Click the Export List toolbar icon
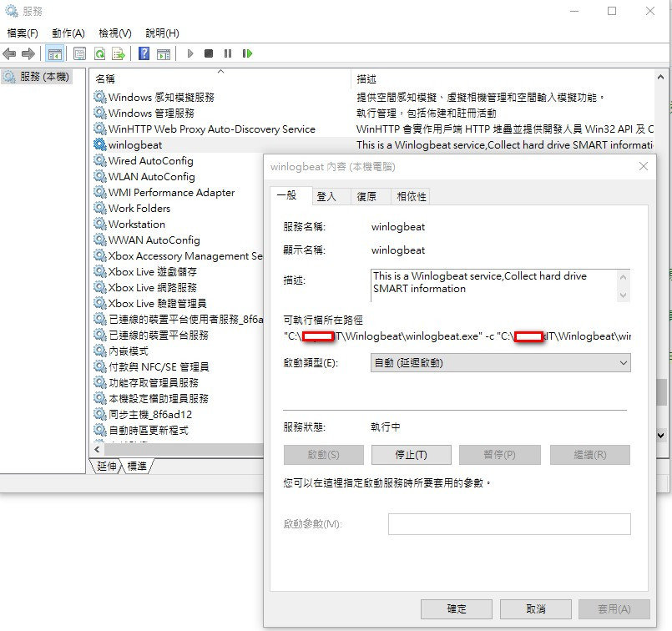This screenshot has height=631, width=672. click(119, 53)
